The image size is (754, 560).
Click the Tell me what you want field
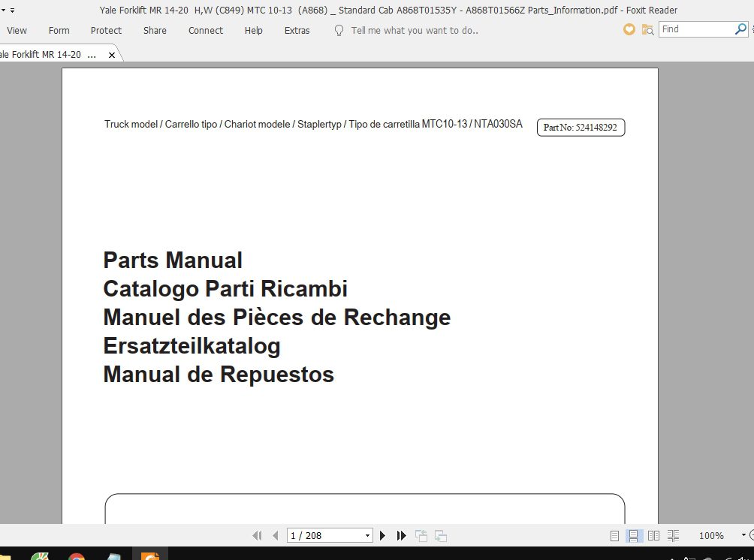415,30
